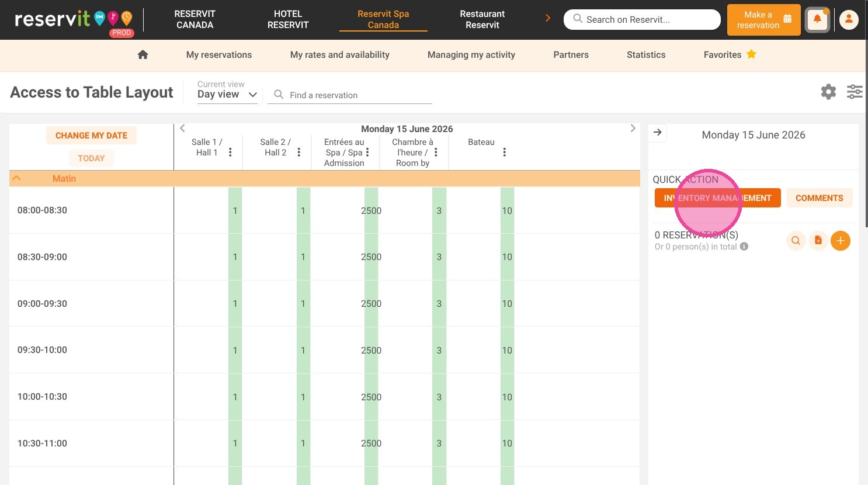Viewport: 868px width, 485px height.
Task: Click the 10:30-11:00 time slot label
Action: (x=42, y=443)
